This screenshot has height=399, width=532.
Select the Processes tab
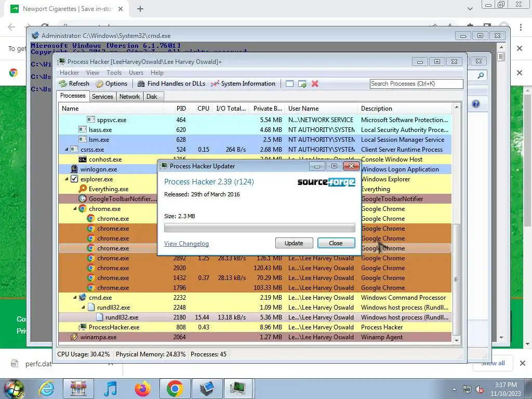point(73,96)
